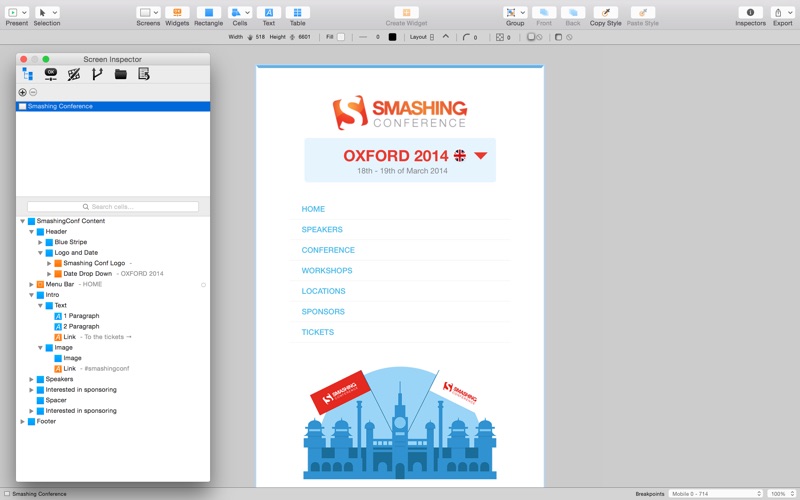Click the Export toolbar icon
This screenshot has width=800, height=500.
coord(778,12)
